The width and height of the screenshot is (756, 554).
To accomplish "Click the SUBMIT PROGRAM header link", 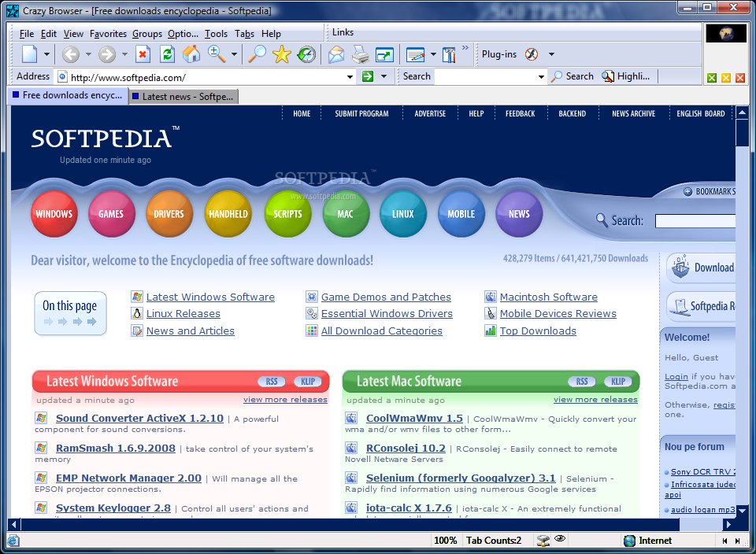I will pos(361,113).
